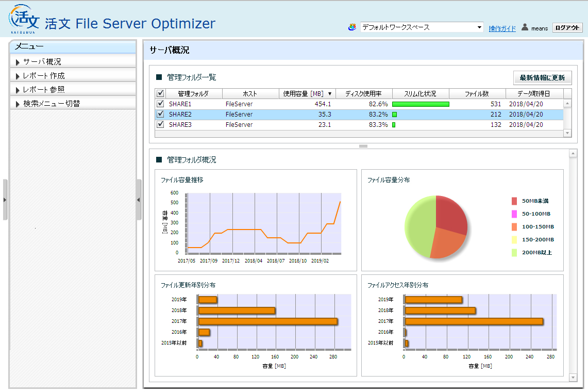Open the 操作ガイド link
Viewport: 588px width, 392px height.
(502, 28)
